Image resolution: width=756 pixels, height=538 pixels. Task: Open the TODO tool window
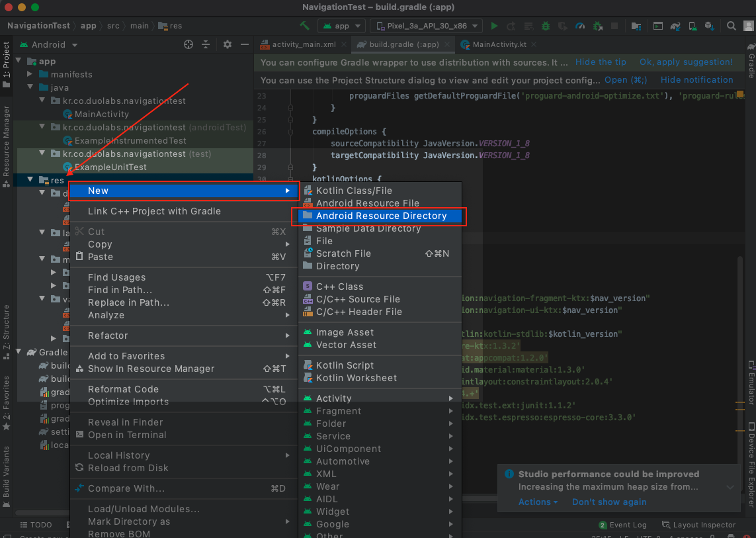[x=36, y=525]
